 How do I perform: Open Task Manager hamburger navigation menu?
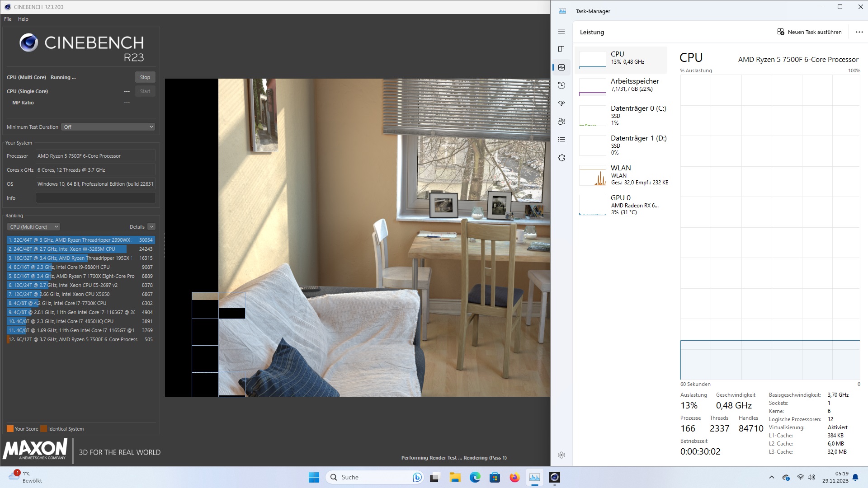(x=561, y=32)
